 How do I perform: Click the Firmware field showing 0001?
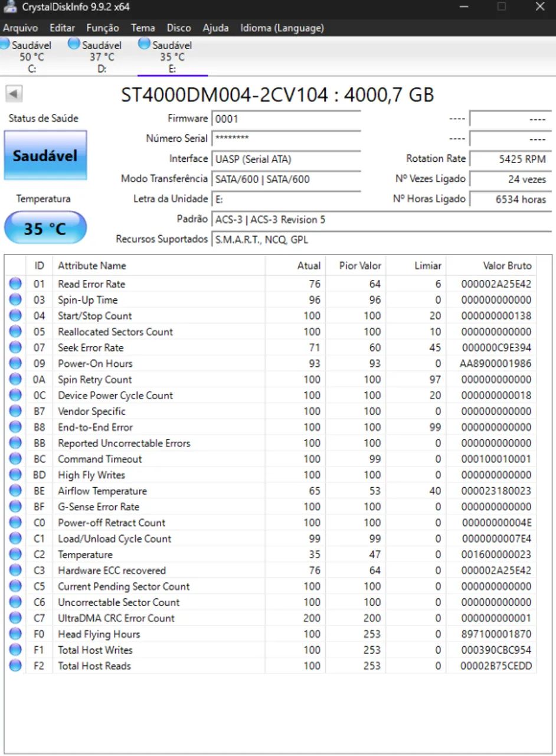click(286, 119)
